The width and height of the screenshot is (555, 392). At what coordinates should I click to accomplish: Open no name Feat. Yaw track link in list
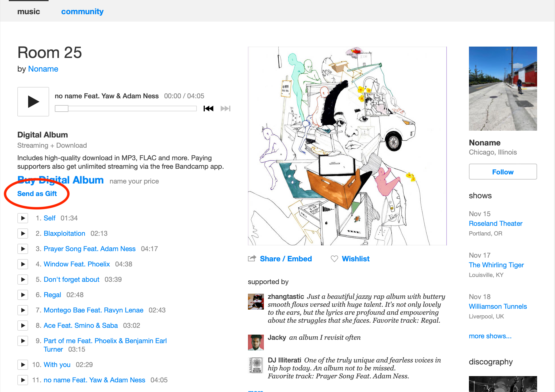point(94,380)
